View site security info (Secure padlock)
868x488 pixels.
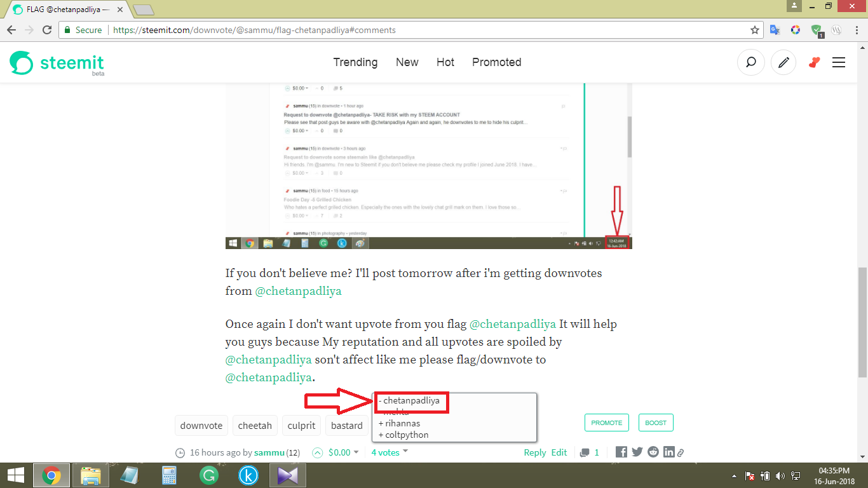pos(83,30)
